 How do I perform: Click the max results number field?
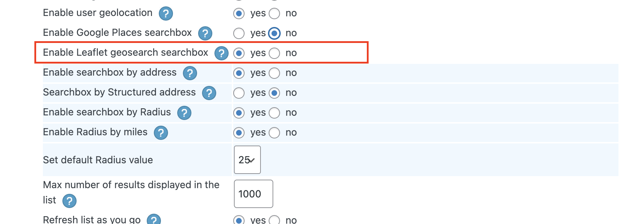(x=253, y=194)
